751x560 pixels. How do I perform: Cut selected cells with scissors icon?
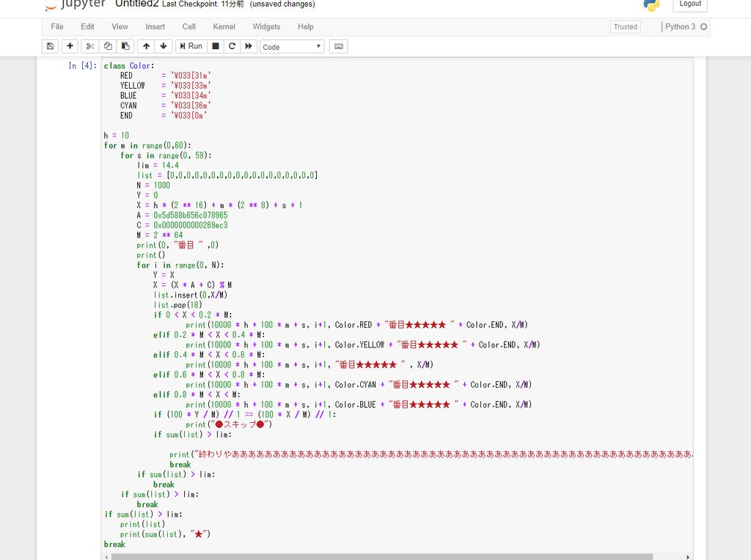[90, 46]
